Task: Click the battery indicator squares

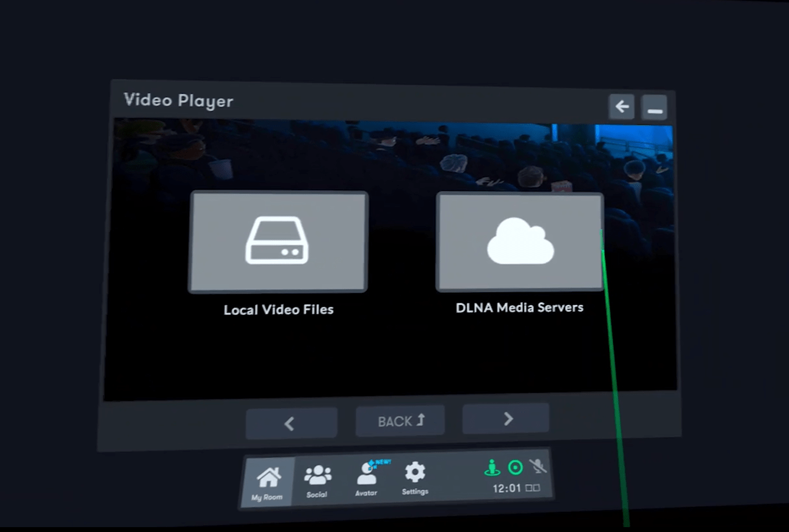Action: tap(533, 488)
